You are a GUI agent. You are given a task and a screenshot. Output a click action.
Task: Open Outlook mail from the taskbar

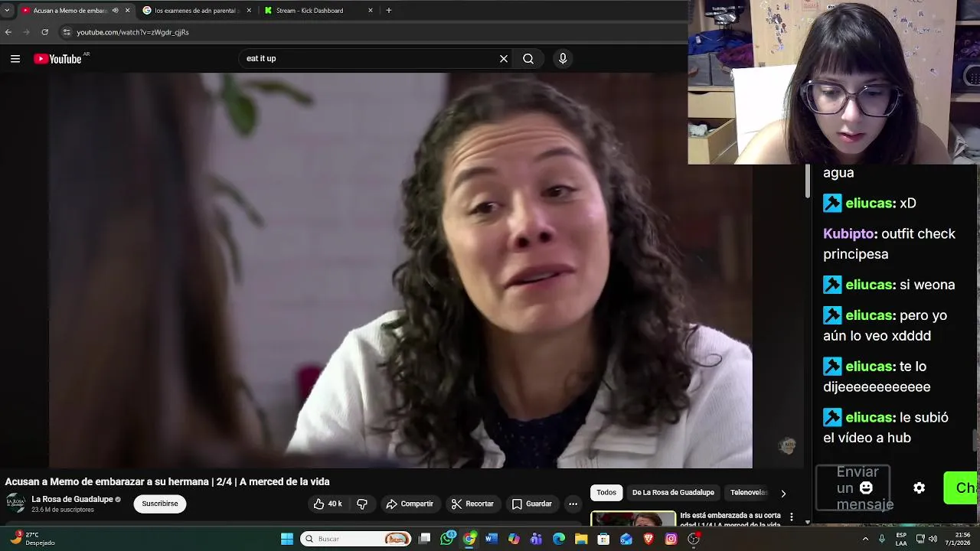tap(626, 539)
